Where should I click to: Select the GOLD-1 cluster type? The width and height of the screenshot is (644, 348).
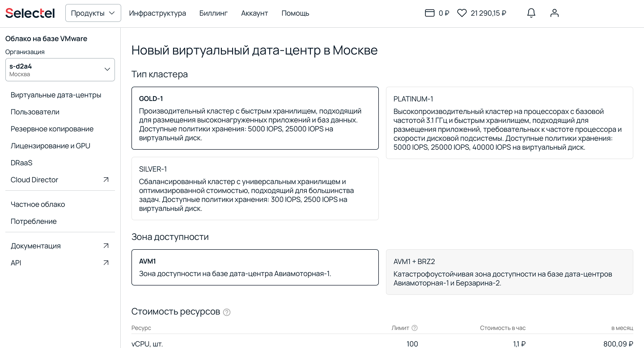255,118
